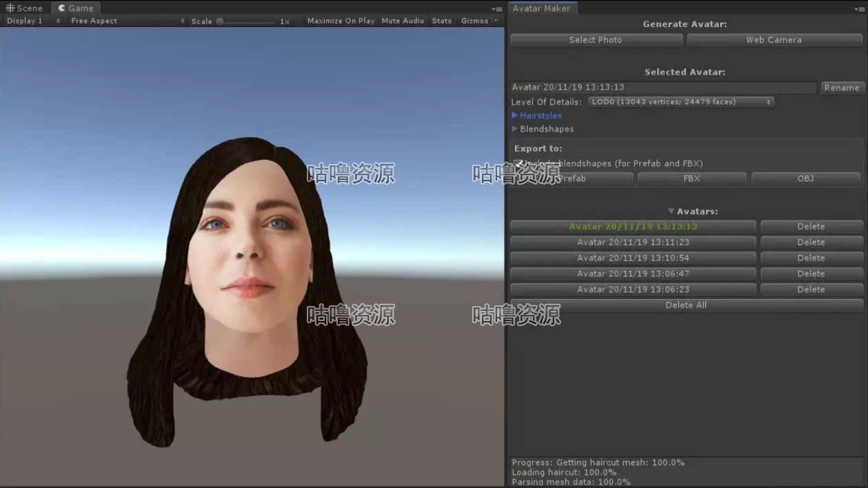This screenshot has height=488, width=868.
Task: Expand the Hairstyles section
Action: click(x=536, y=116)
